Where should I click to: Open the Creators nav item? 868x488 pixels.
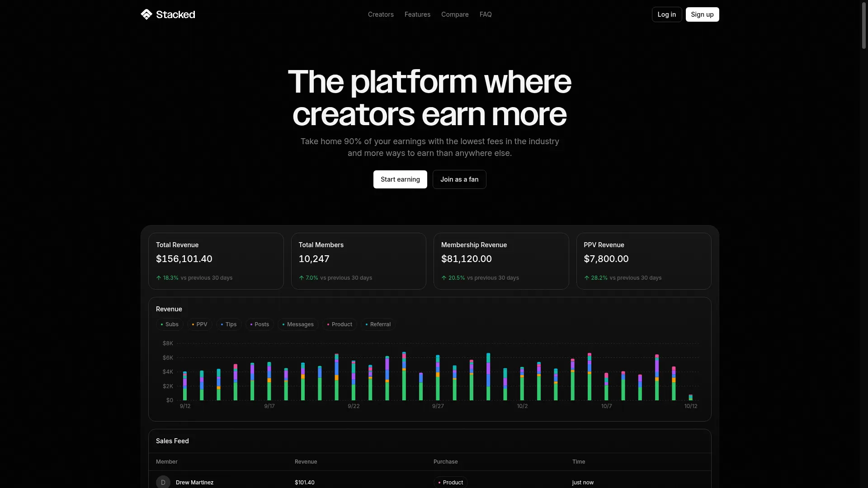click(381, 14)
